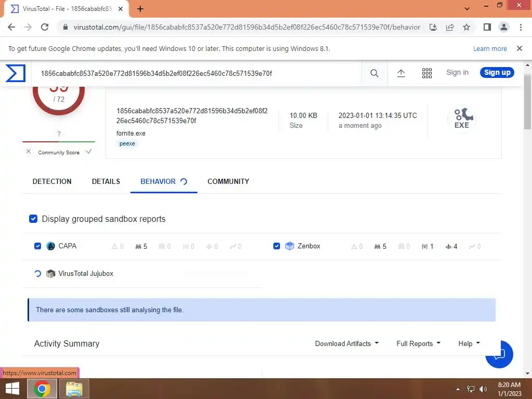
Task: Click the CAPA alerts count 0 icon
Action: point(117,246)
